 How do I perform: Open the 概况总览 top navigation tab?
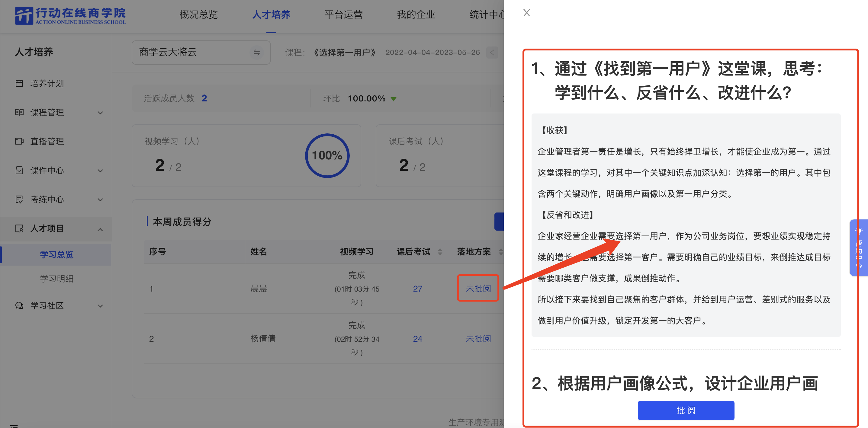pos(198,14)
